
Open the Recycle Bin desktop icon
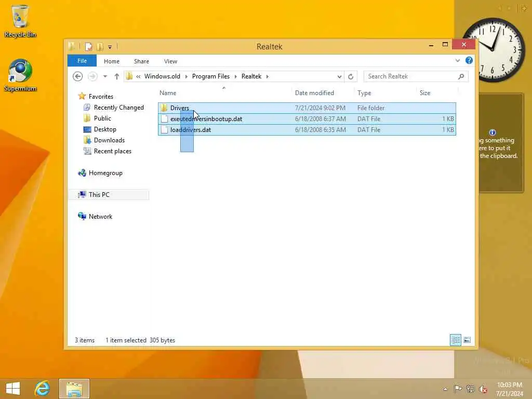20,21
